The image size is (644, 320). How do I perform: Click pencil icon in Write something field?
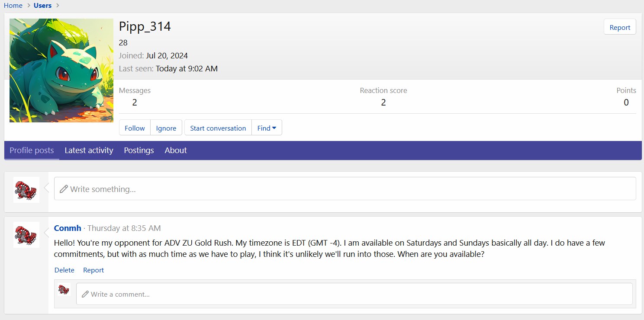coord(64,189)
